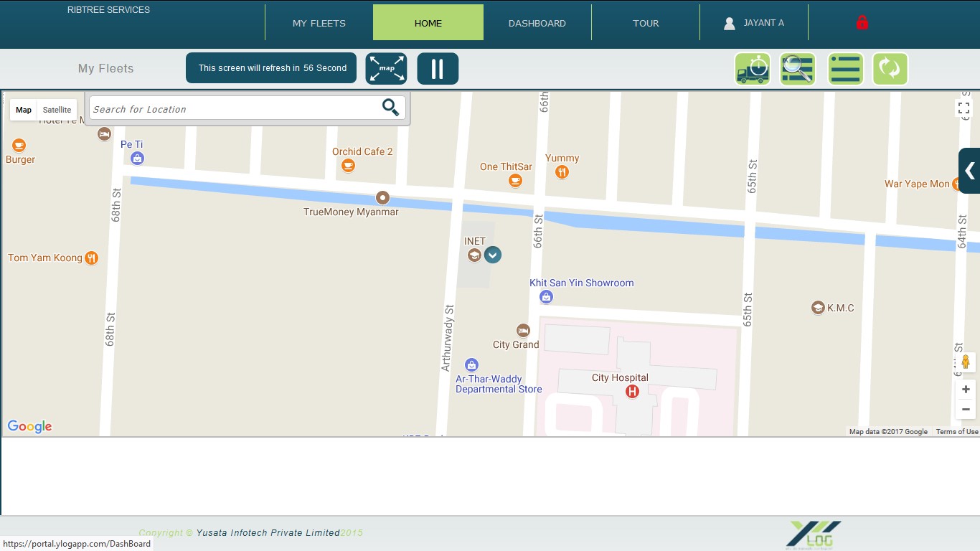This screenshot has width=980, height=551.
Task: Click the Khit San Yin Showroom marker
Action: point(546,296)
